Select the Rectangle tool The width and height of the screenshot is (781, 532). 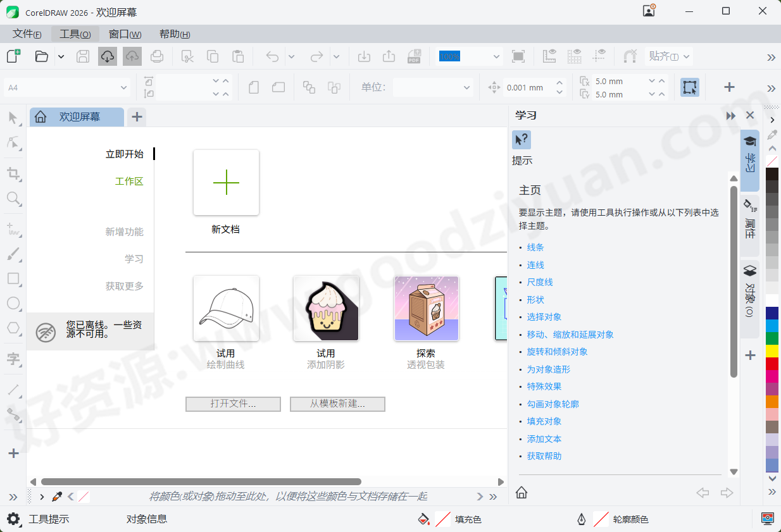point(13,279)
